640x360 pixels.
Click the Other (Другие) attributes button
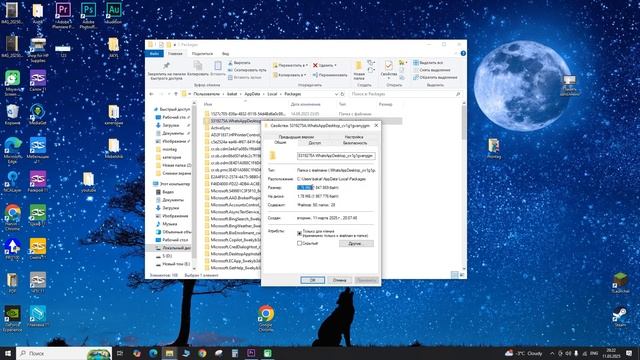pos(356,243)
